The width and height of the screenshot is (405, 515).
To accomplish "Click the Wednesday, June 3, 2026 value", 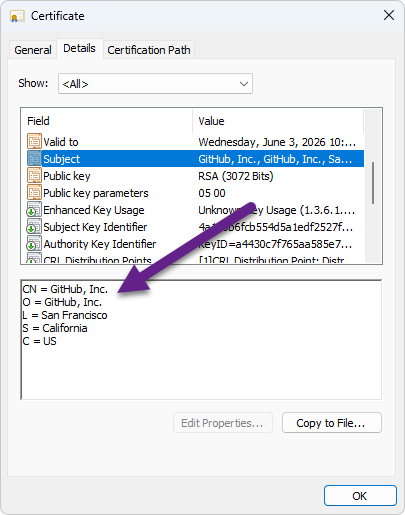I will [x=277, y=142].
